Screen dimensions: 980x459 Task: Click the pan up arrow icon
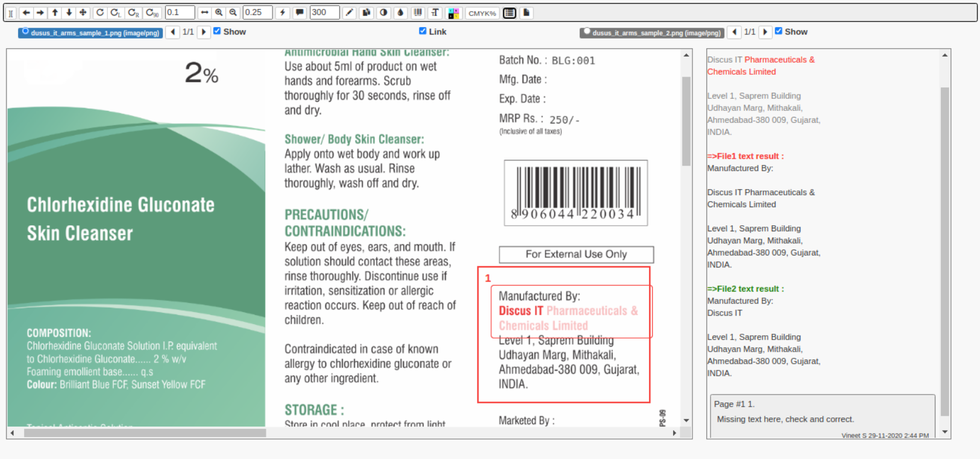pos(55,13)
